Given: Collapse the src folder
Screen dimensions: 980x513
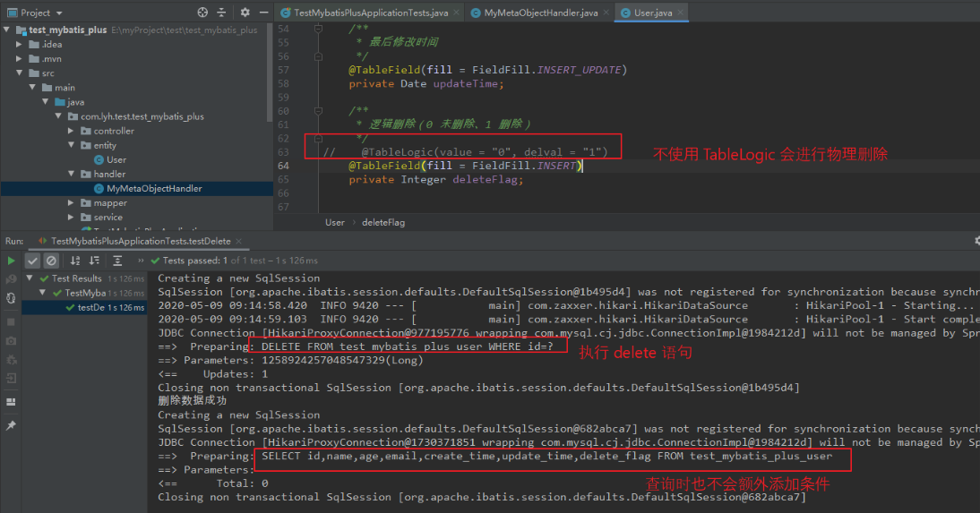Looking at the screenshot, I should pyautogui.click(x=20, y=73).
